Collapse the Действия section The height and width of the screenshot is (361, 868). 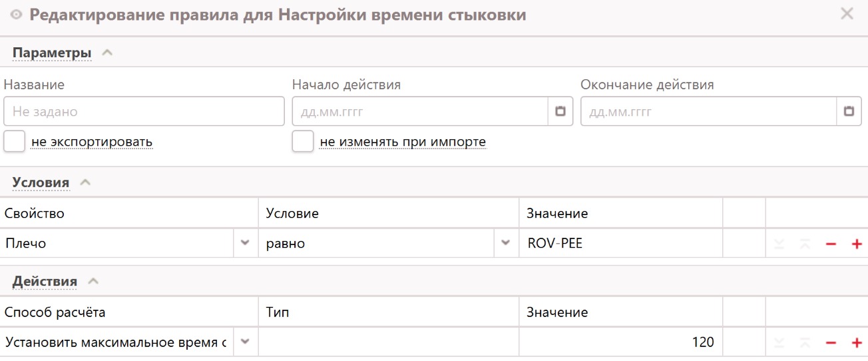pyautogui.click(x=93, y=281)
